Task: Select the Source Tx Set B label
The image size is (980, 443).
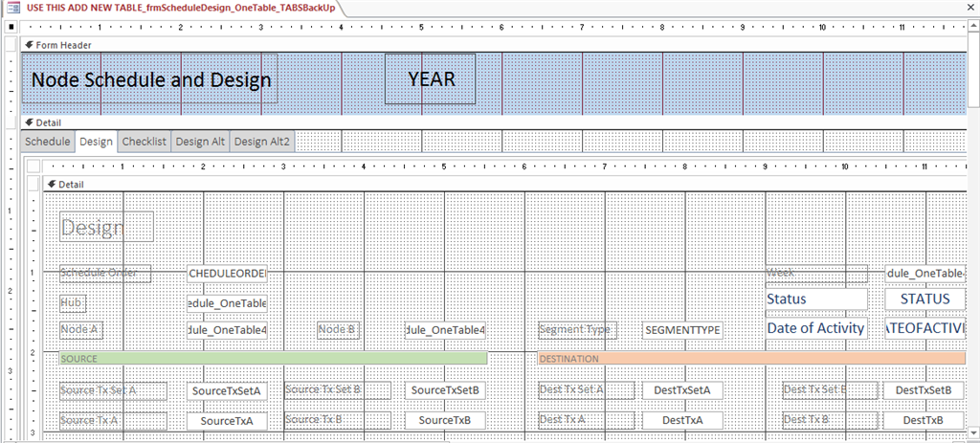Action: click(x=338, y=390)
